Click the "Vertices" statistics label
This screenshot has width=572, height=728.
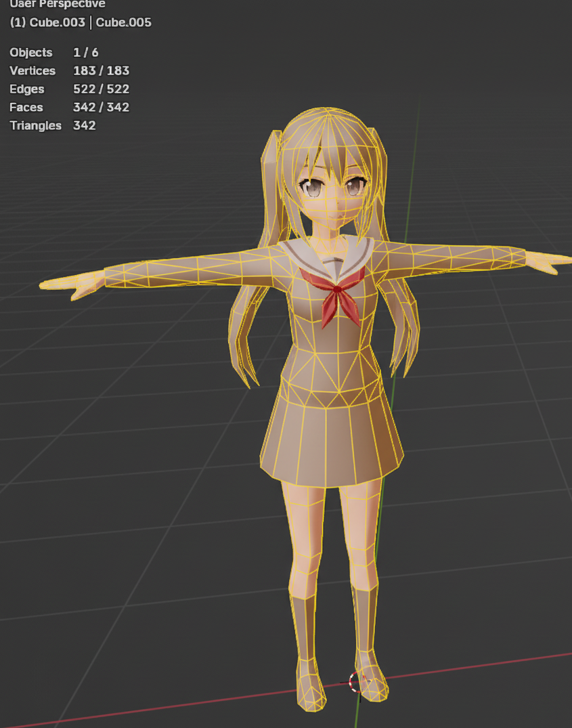(x=32, y=70)
